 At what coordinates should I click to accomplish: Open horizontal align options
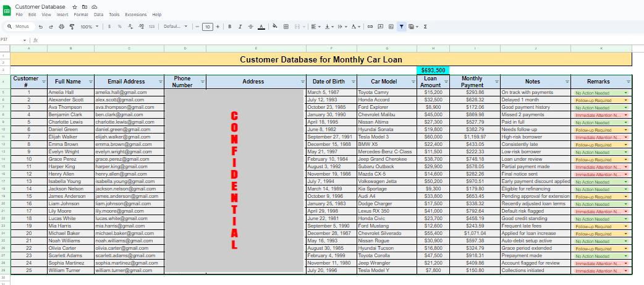(x=315, y=27)
